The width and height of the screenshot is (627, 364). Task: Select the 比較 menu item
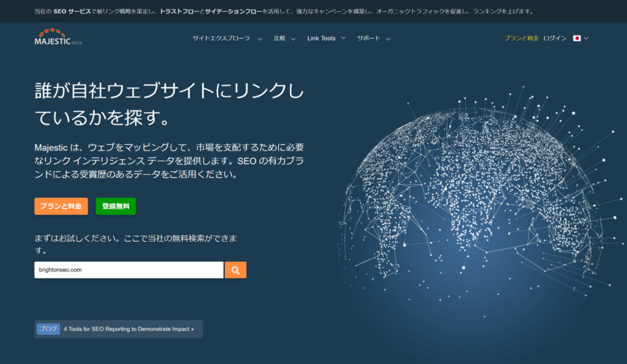click(x=280, y=38)
